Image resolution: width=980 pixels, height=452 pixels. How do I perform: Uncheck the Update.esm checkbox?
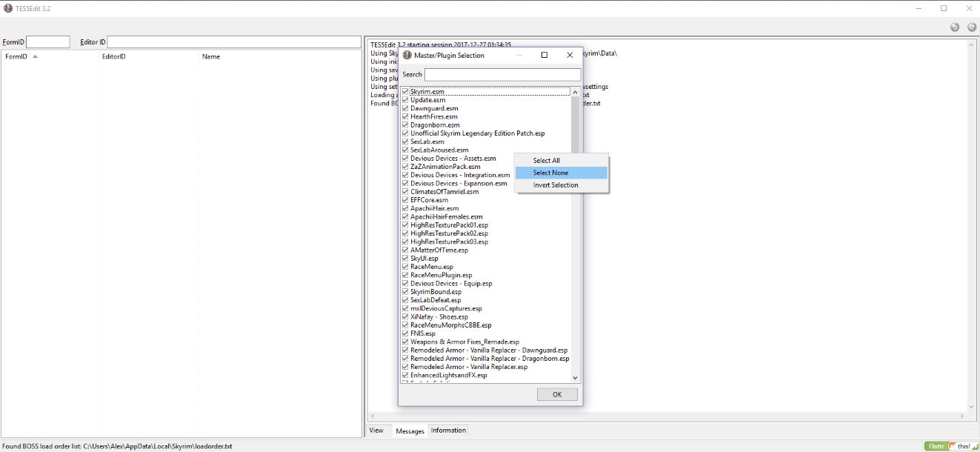405,100
